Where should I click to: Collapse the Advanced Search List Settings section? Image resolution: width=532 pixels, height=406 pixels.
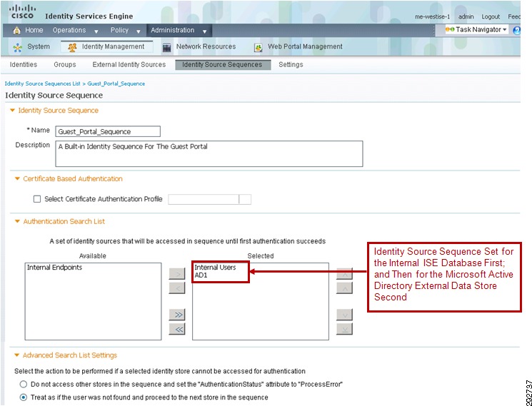pyautogui.click(x=17, y=355)
